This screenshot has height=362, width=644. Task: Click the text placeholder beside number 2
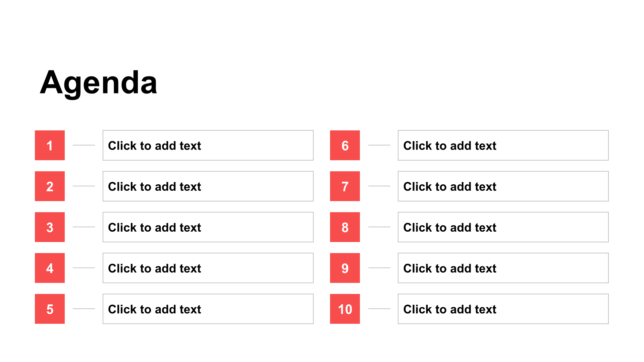(x=208, y=186)
